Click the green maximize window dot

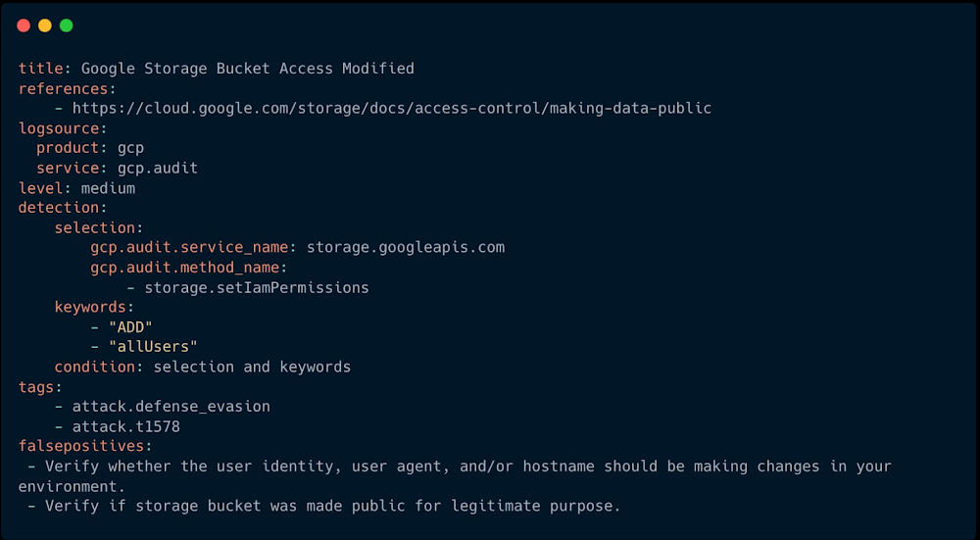[67, 25]
